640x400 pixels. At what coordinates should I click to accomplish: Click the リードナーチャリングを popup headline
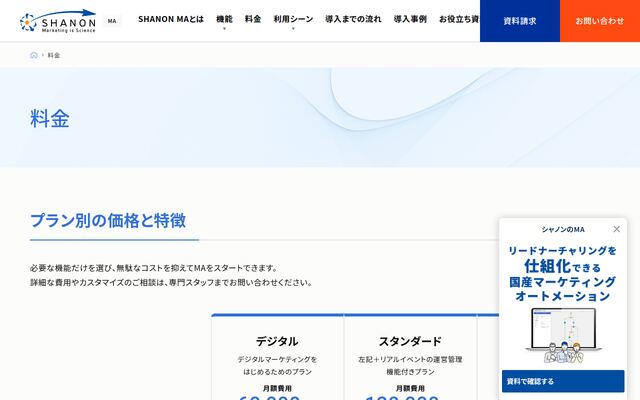click(562, 250)
